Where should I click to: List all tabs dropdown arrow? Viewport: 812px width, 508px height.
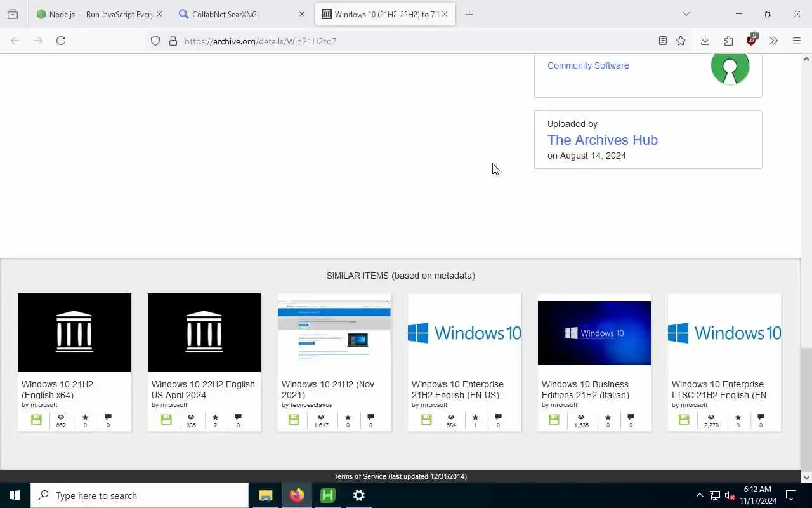(686, 14)
